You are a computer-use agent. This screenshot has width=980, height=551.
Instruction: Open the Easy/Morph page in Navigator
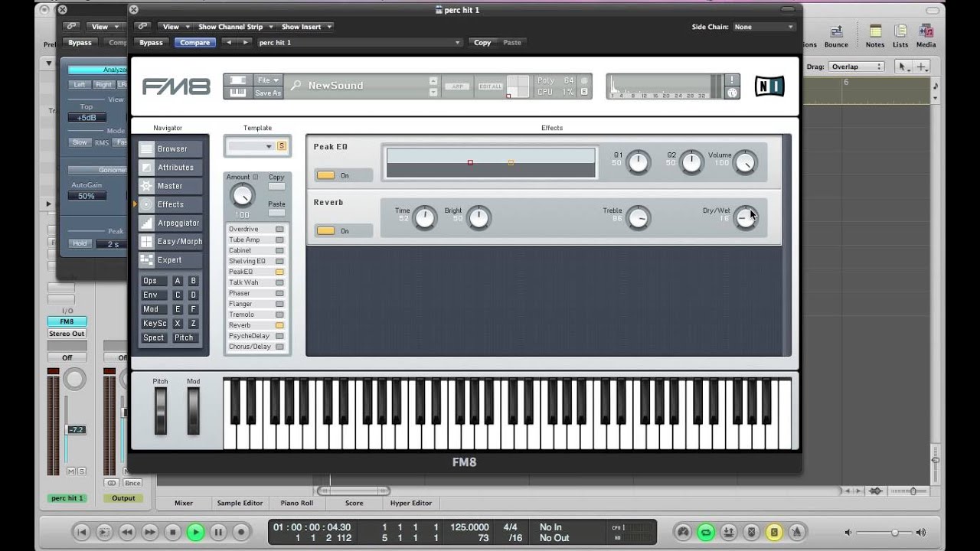pos(170,241)
